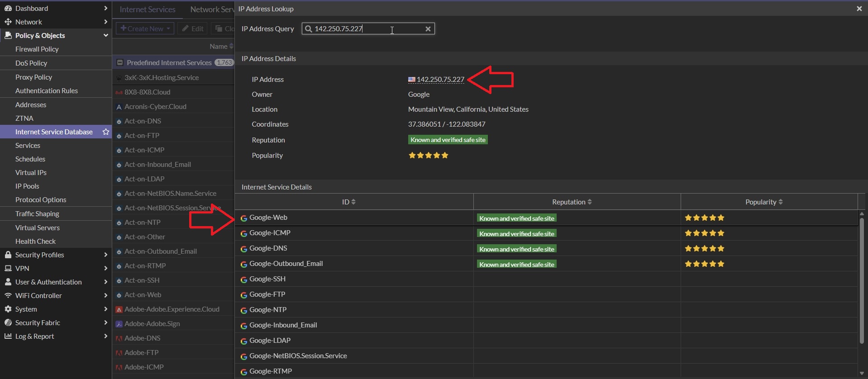Click the System gear icon

[x=8, y=309]
